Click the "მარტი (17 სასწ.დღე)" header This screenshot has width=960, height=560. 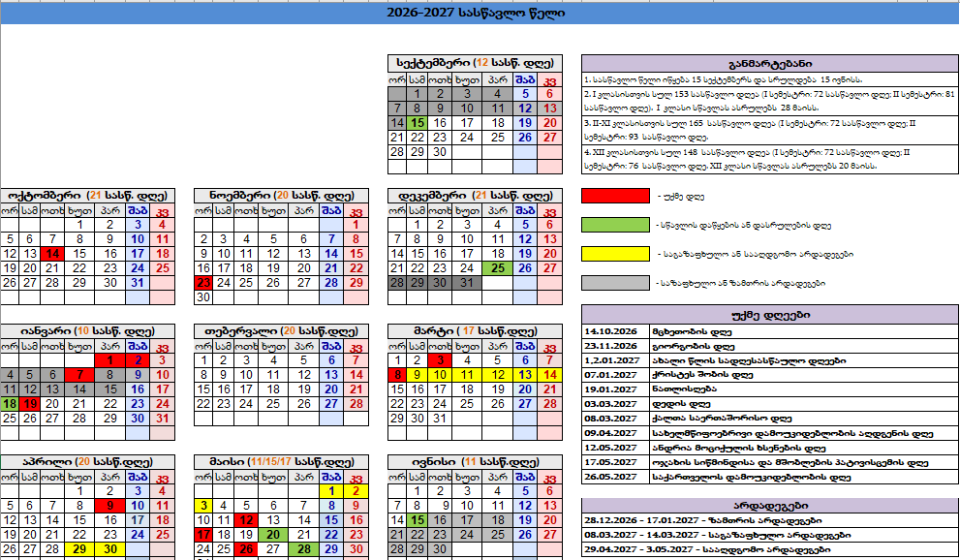click(475, 331)
